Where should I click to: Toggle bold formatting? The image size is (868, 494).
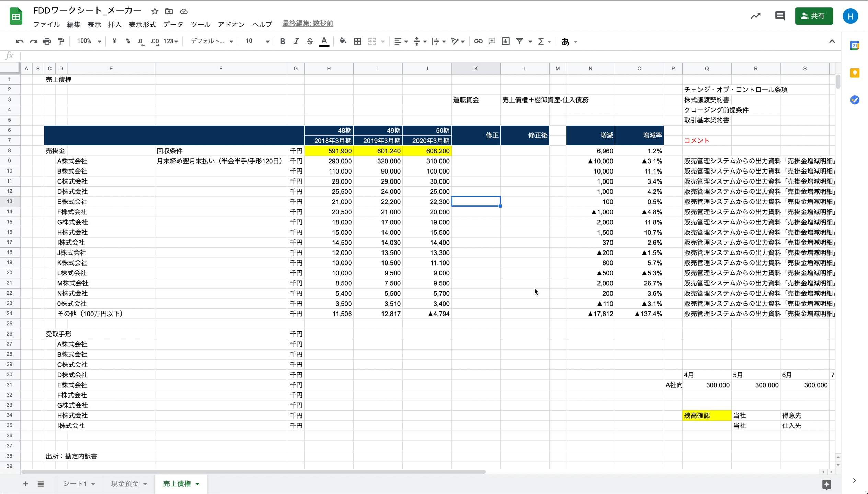[x=282, y=42]
